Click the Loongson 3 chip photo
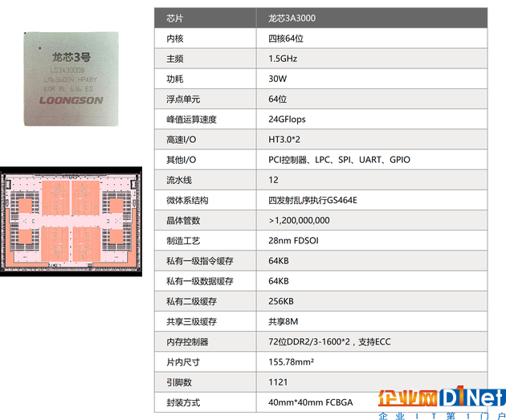 point(71,79)
